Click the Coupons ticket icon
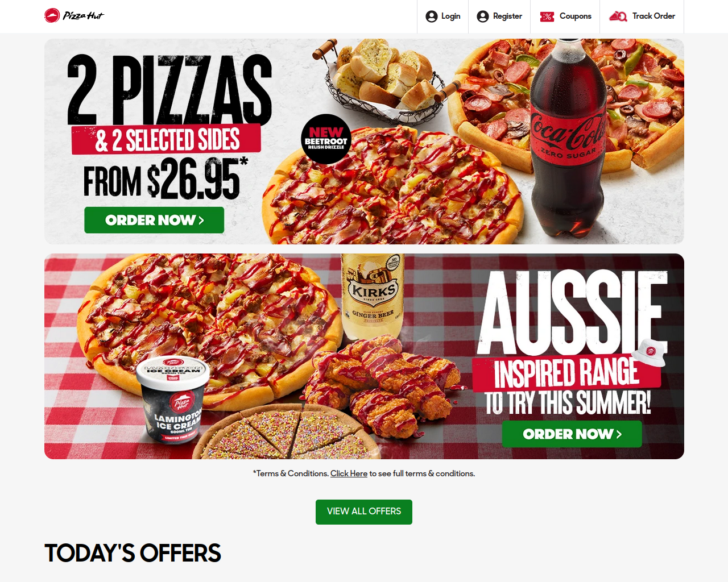728x582 pixels. tap(547, 16)
